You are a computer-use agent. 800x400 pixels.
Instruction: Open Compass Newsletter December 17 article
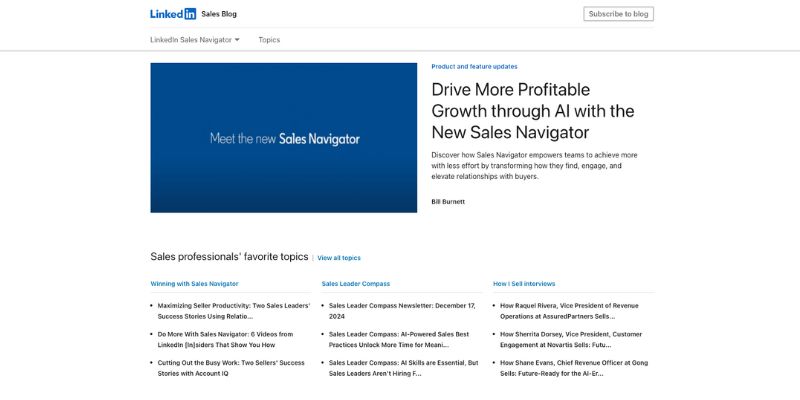pyautogui.click(x=402, y=311)
